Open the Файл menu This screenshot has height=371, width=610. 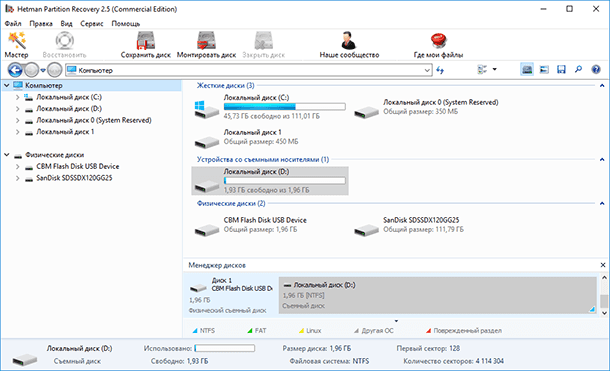pos(13,23)
